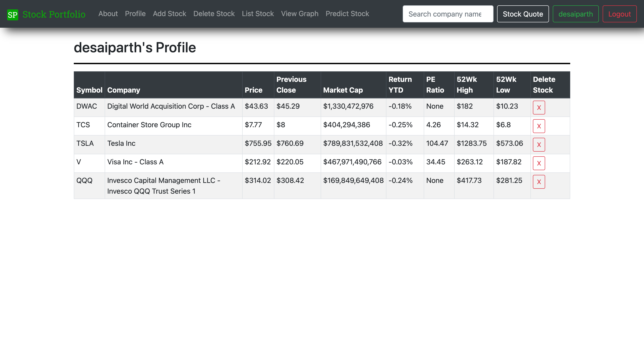Open the View Graph page

tap(300, 13)
